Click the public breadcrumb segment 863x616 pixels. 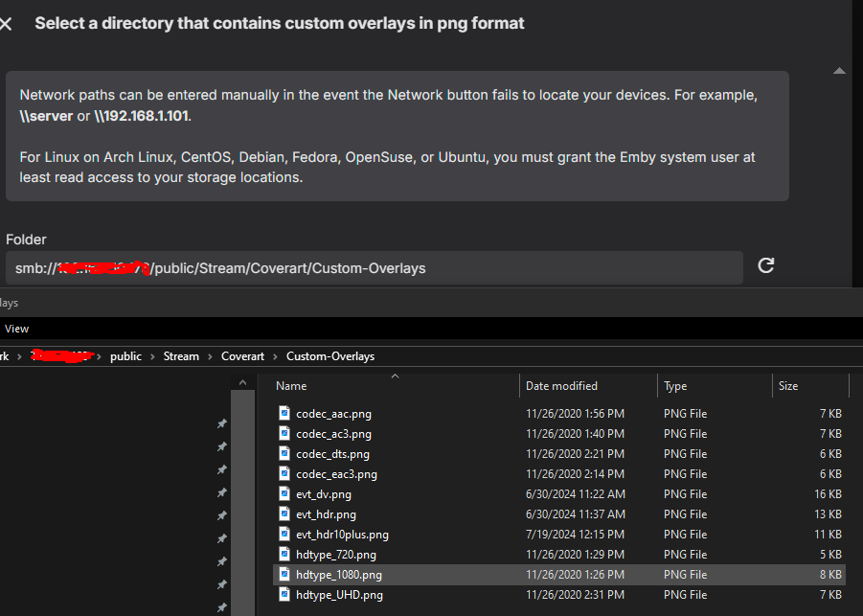click(x=125, y=356)
